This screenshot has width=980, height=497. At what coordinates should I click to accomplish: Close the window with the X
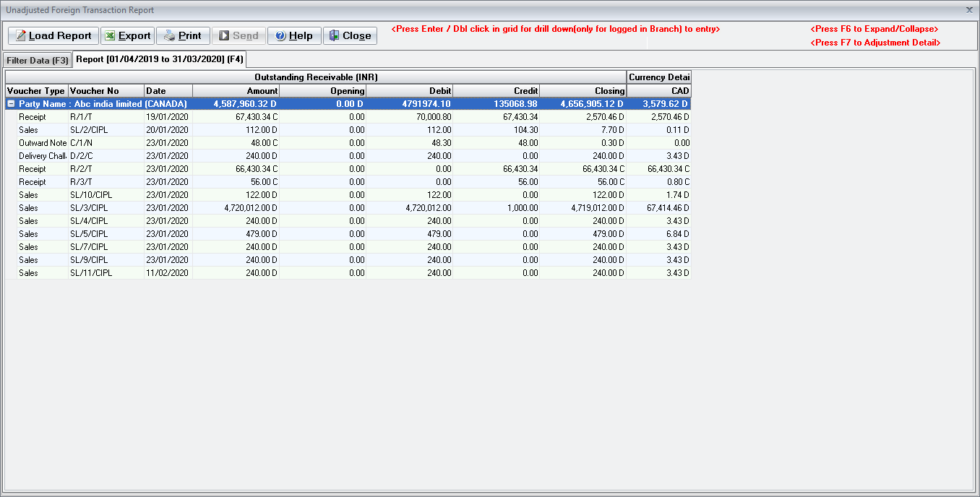969,10
